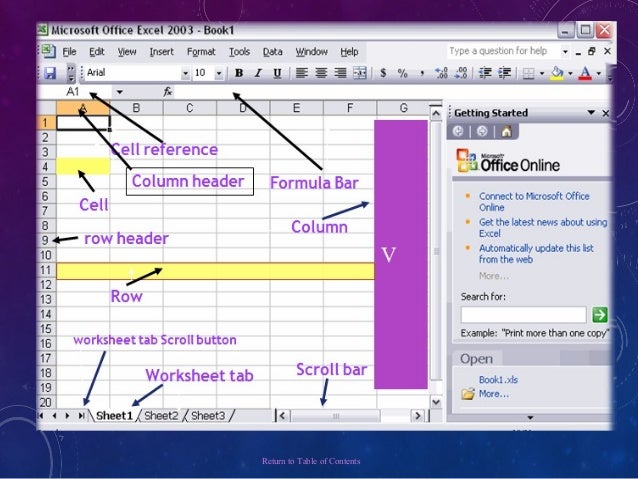This screenshot has width=638, height=479.
Task: Align text left
Action: coord(302,73)
